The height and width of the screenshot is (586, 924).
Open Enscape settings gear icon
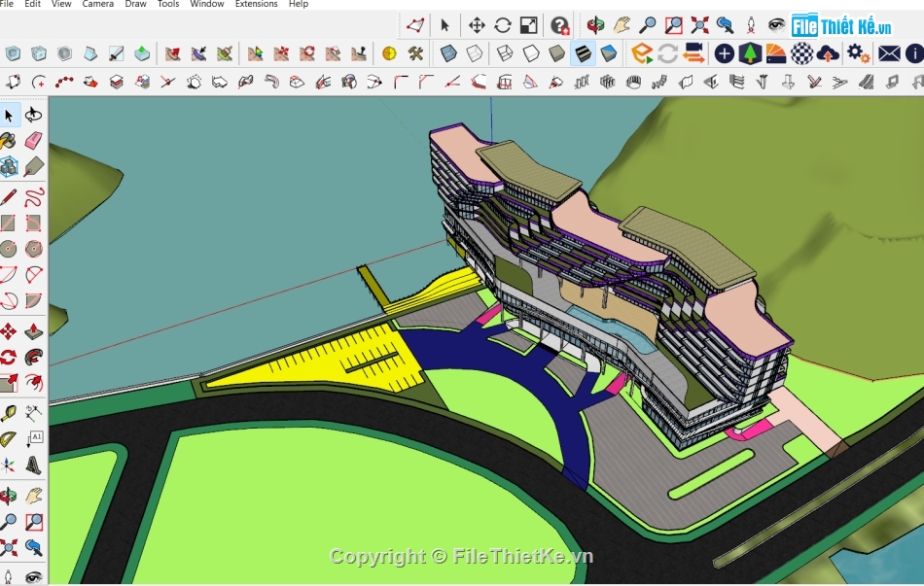tap(858, 53)
